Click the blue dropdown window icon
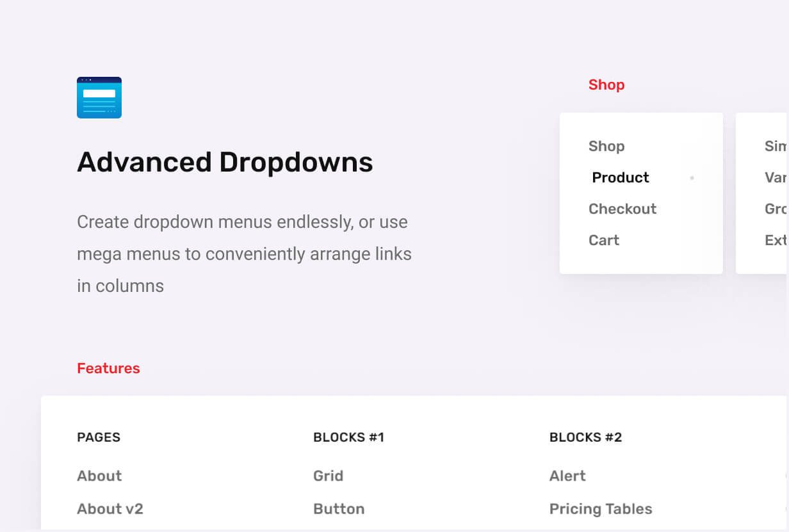 pos(99,97)
